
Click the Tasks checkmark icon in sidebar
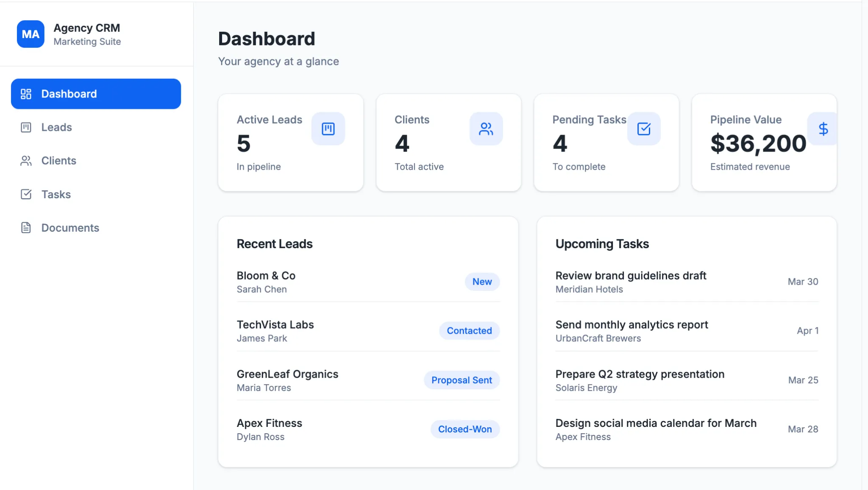[26, 194]
